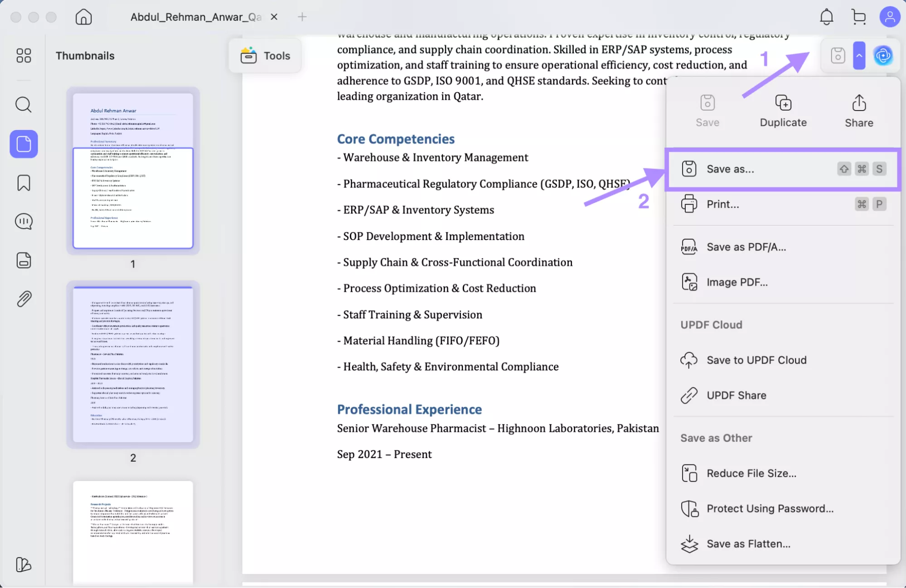Image resolution: width=906 pixels, height=588 pixels.
Task: Select page 1 thumbnail
Action: (133, 171)
